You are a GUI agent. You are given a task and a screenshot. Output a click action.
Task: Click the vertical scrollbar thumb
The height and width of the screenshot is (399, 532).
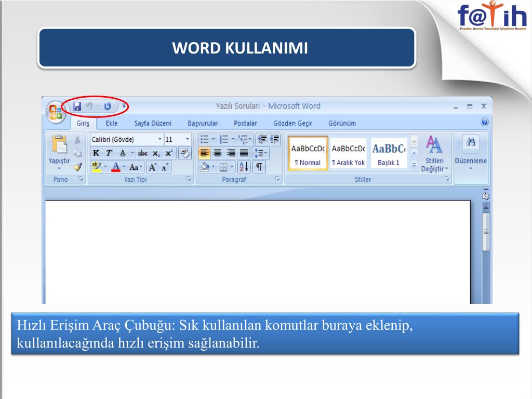point(486,232)
